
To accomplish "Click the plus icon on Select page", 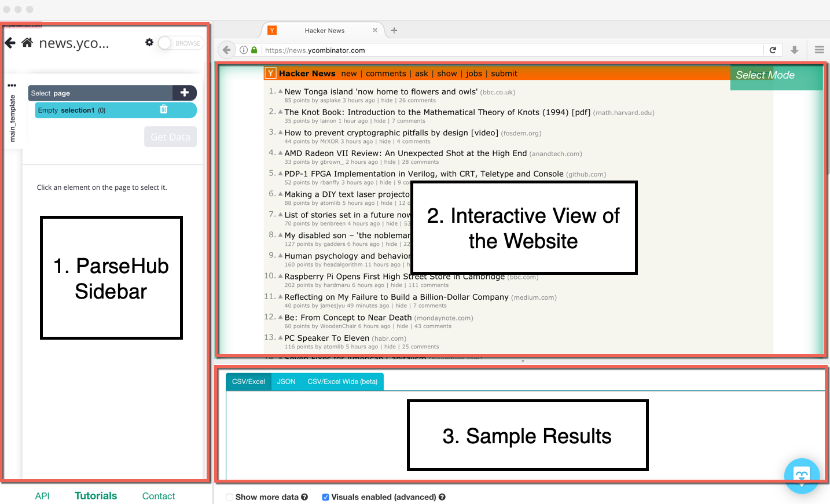I will point(185,93).
